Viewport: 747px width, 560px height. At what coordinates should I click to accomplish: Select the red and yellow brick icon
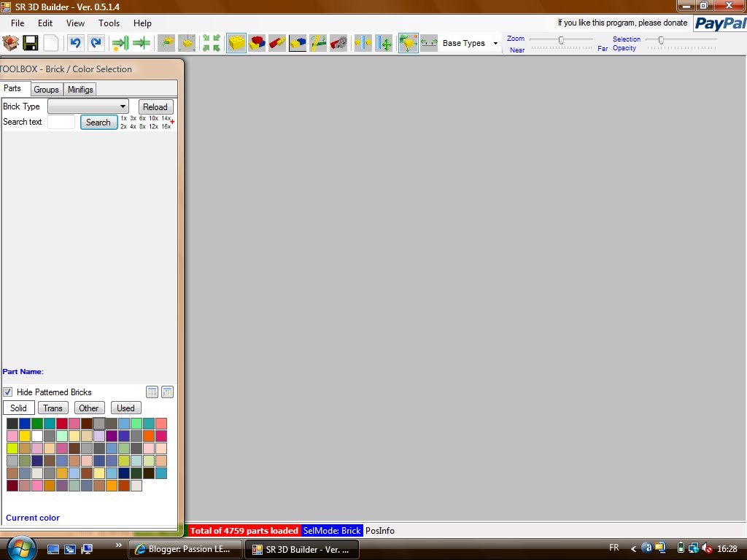(277, 43)
